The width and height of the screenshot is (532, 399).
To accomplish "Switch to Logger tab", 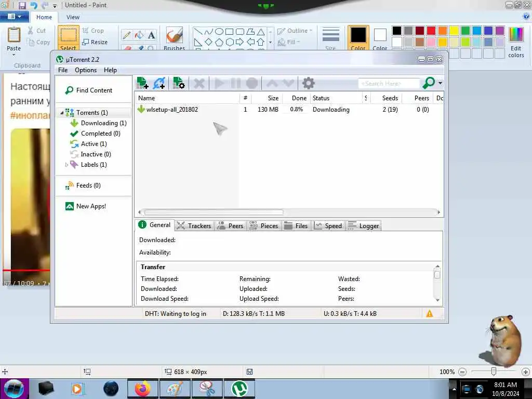I will [x=363, y=225].
